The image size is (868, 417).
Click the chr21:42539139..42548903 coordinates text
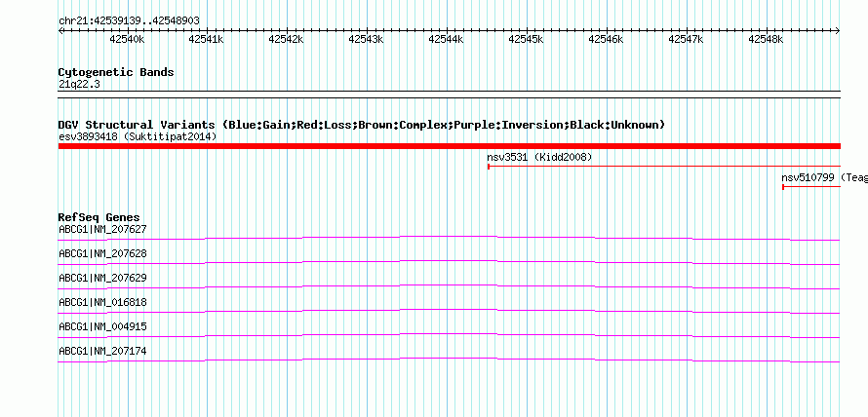[129, 21]
